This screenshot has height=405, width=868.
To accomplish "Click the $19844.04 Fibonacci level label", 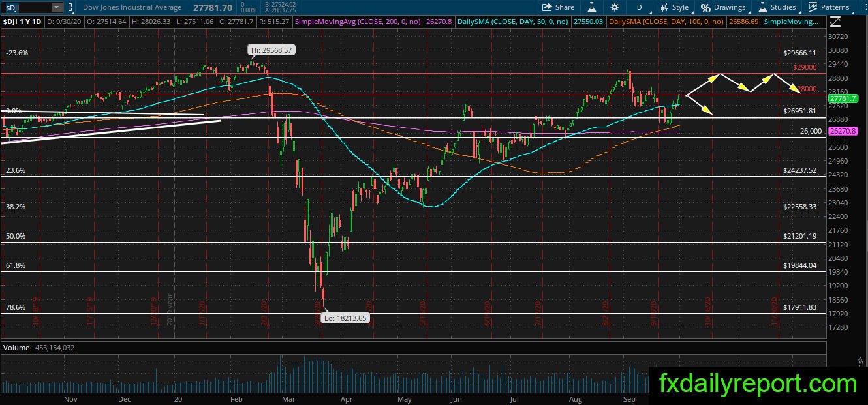I will pyautogui.click(x=800, y=265).
